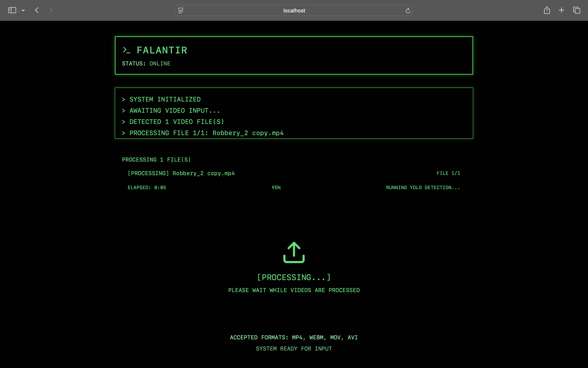This screenshot has width=588, height=368.
Task: Click the 95% progress indicator
Action: (x=276, y=187)
